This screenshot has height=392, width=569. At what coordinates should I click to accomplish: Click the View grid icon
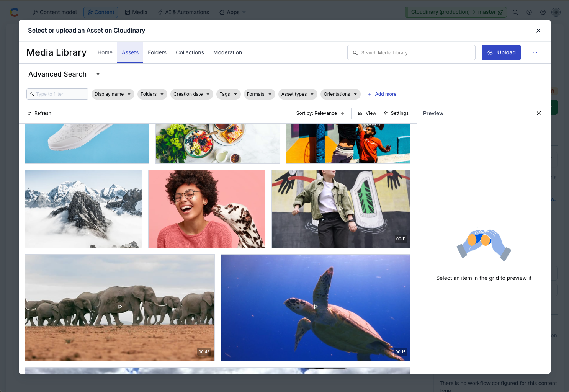pyautogui.click(x=360, y=113)
